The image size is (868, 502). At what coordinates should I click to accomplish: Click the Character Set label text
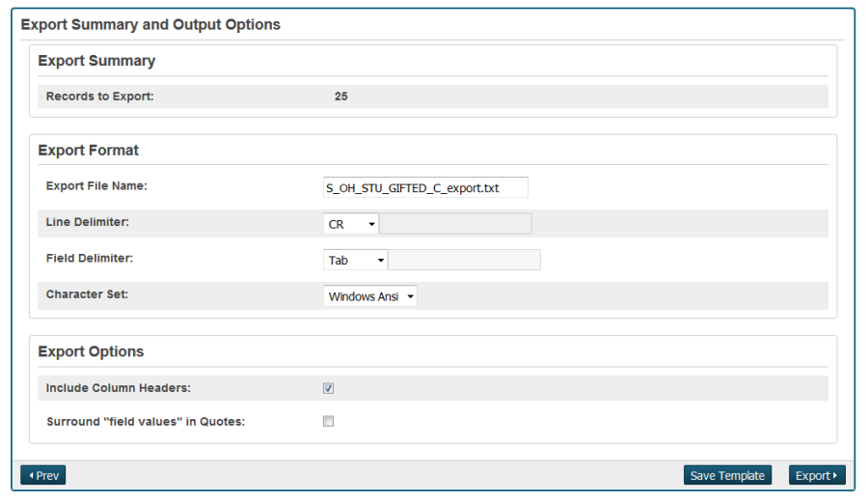87,293
